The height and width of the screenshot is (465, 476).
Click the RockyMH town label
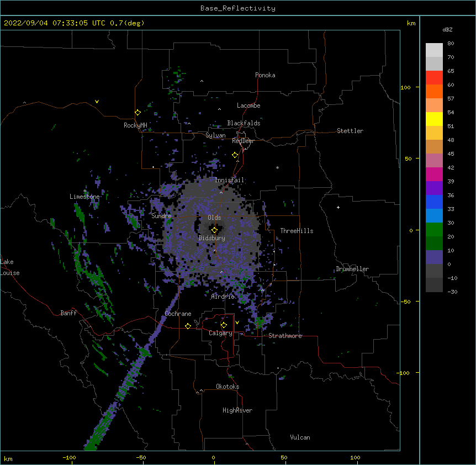click(135, 125)
